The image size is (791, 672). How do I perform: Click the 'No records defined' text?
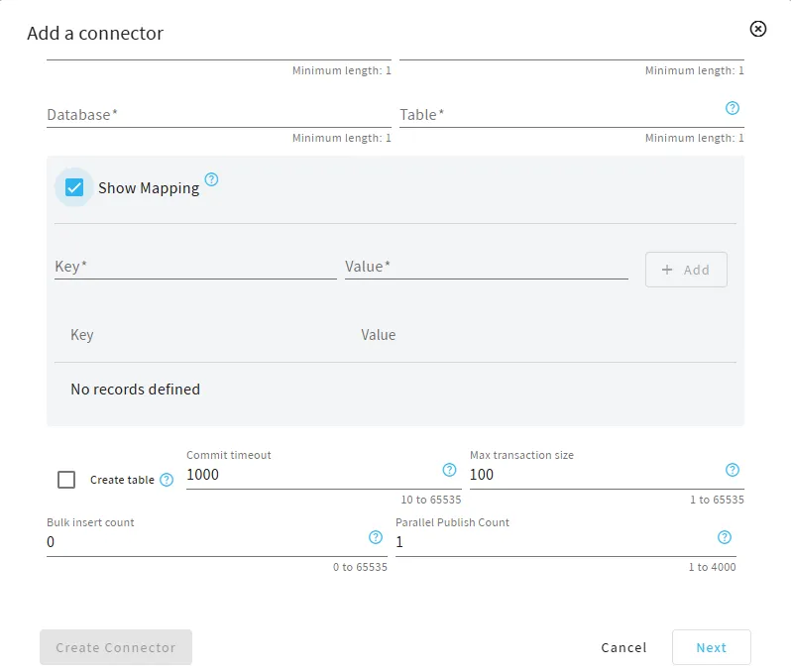135,390
